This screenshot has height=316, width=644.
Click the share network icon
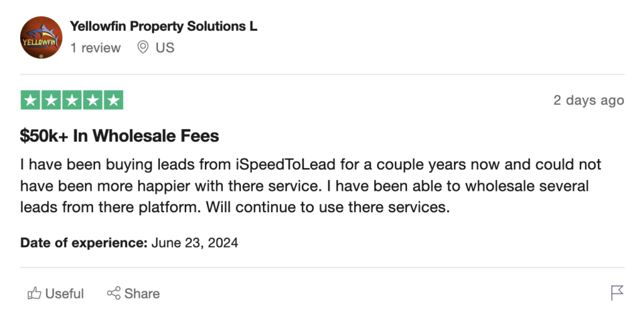point(114,293)
